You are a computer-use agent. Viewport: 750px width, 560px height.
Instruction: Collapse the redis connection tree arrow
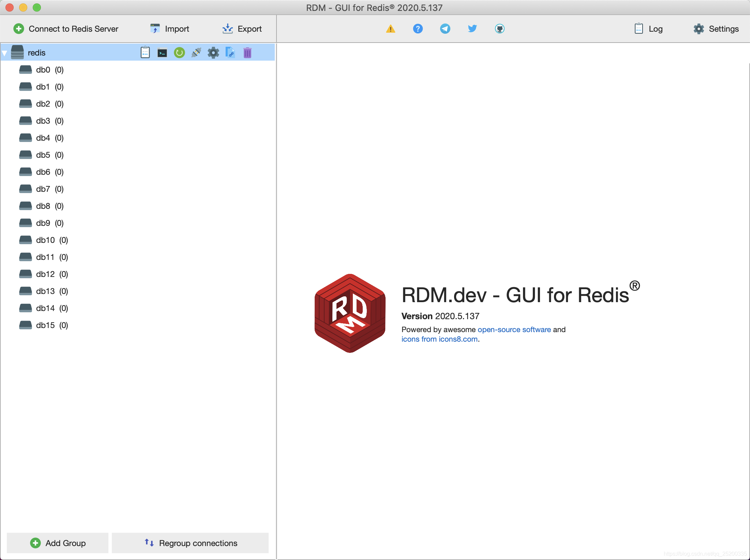point(5,53)
